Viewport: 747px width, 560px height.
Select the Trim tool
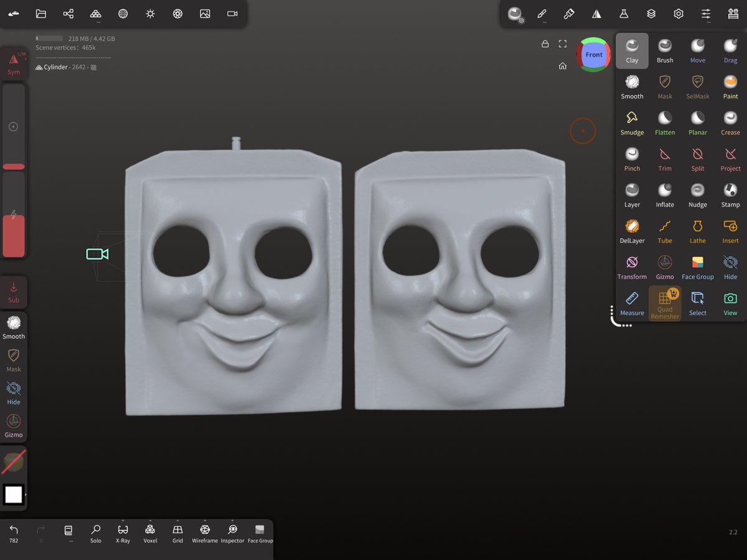[x=665, y=159]
